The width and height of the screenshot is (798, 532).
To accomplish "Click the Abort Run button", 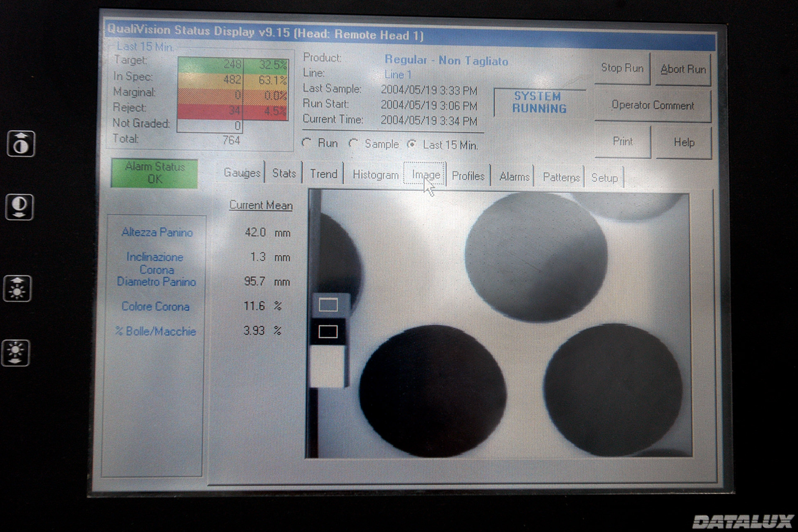I will click(683, 69).
